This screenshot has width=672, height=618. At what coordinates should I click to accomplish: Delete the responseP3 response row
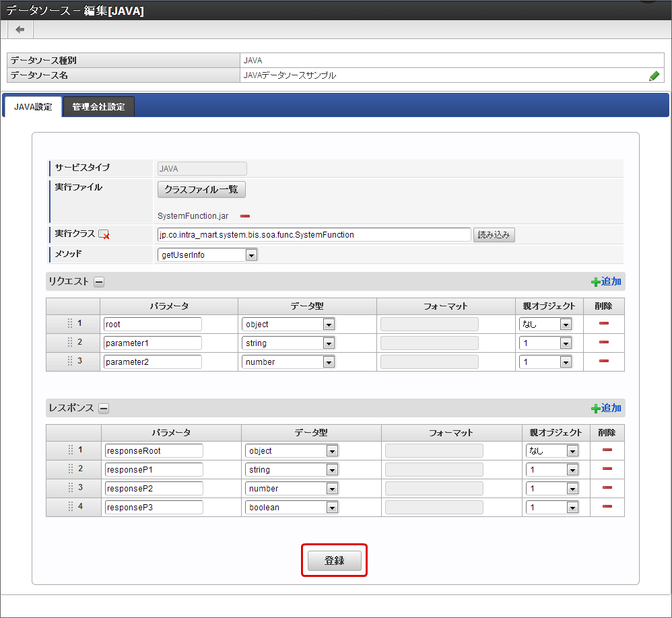click(607, 507)
